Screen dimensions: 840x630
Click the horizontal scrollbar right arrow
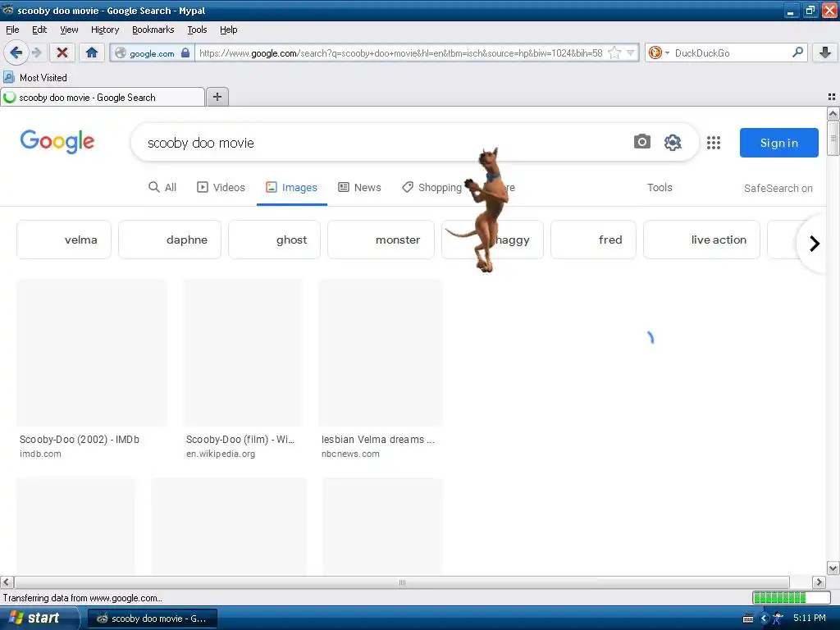[819, 582]
